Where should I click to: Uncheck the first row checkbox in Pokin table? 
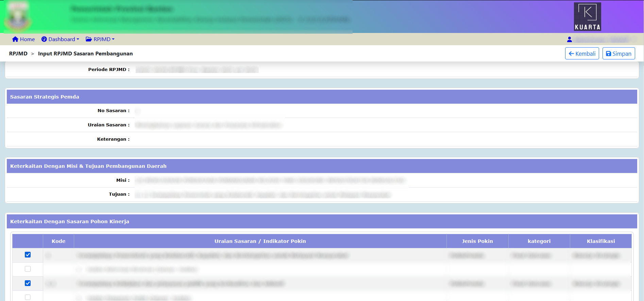pyautogui.click(x=28, y=255)
